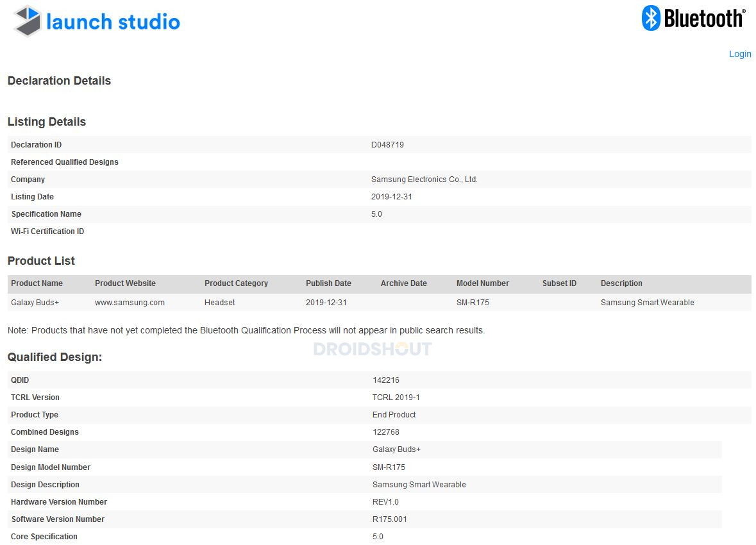Click the Model Number column header
756x545 pixels.
[482, 283]
